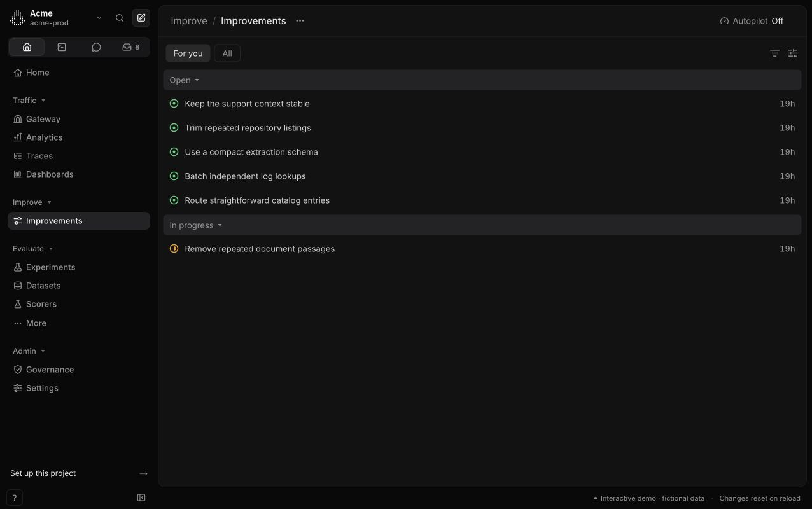Click status icon of Keep the support context stable

pyautogui.click(x=174, y=104)
